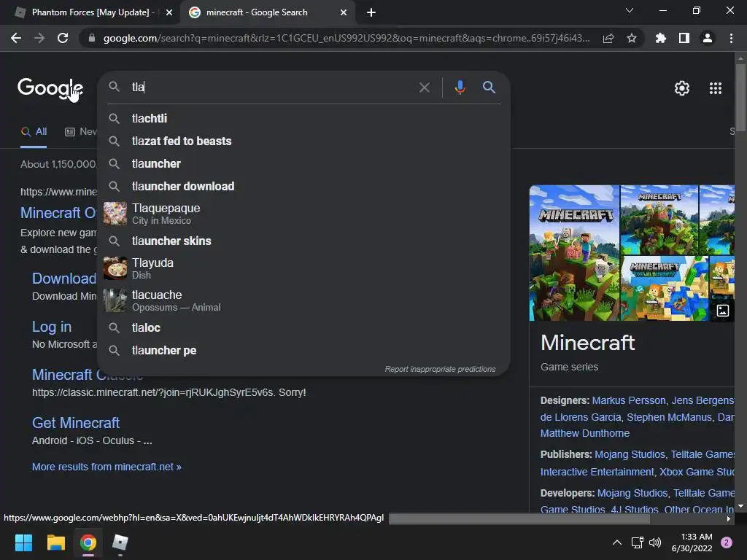Open the Matthew Dunthorne link
The height and width of the screenshot is (560, 747).
tap(584, 433)
